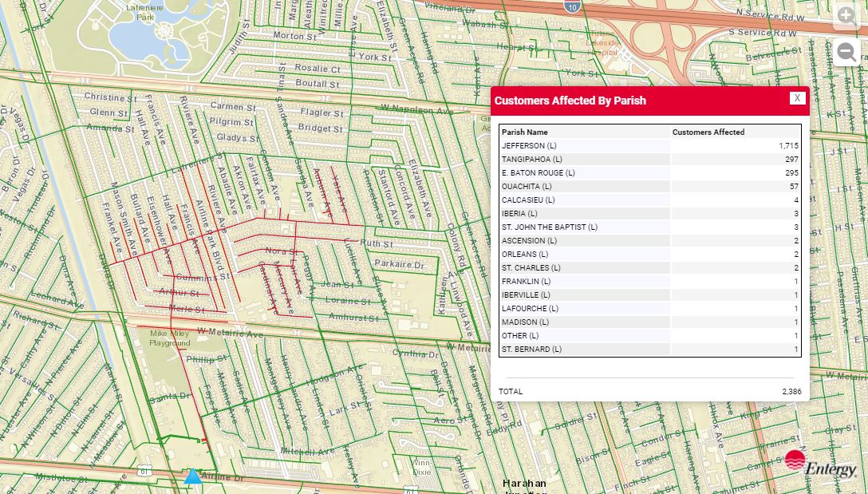Click the Morton St label on map
This screenshot has width=868, height=494.
point(294,36)
